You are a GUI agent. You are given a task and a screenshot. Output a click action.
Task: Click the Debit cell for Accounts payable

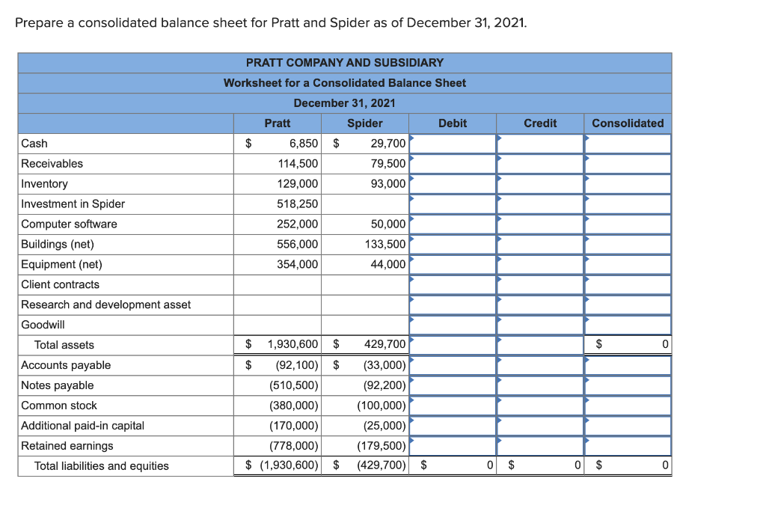(x=453, y=365)
